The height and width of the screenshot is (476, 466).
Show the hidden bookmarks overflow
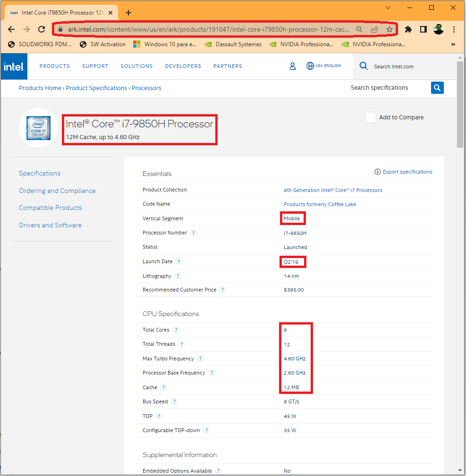tap(453, 44)
